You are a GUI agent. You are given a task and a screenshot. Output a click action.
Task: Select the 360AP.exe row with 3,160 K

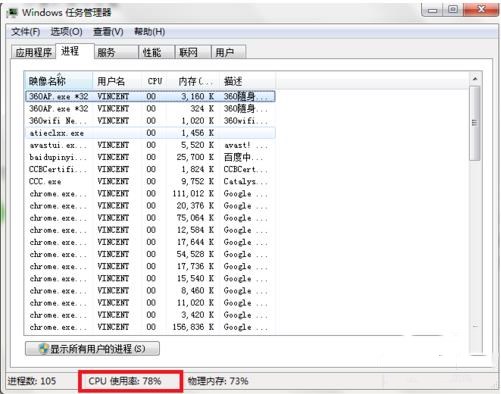(150, 96)
